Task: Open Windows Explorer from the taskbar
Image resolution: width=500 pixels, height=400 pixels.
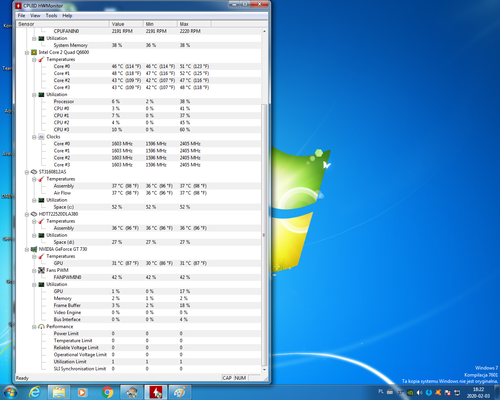Action: [x=59, y=392]
